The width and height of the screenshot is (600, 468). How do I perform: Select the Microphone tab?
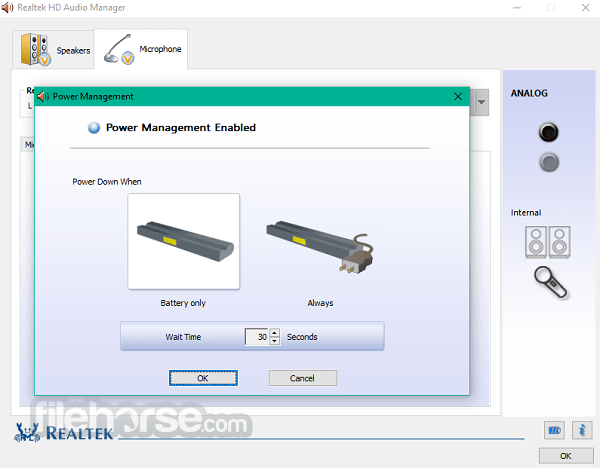pyautogui.click(x=141, y=49)
